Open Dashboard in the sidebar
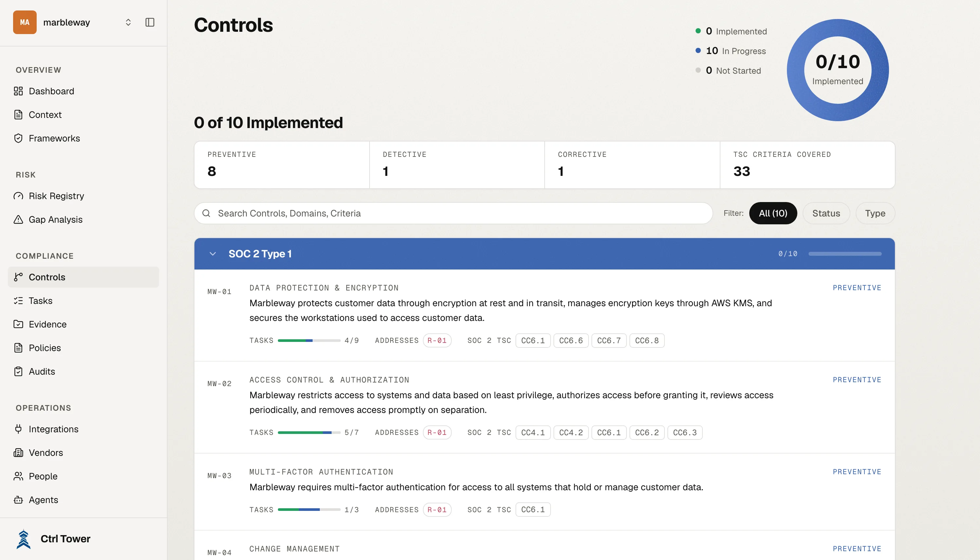The image size is (980, 560). click(83, 91)
